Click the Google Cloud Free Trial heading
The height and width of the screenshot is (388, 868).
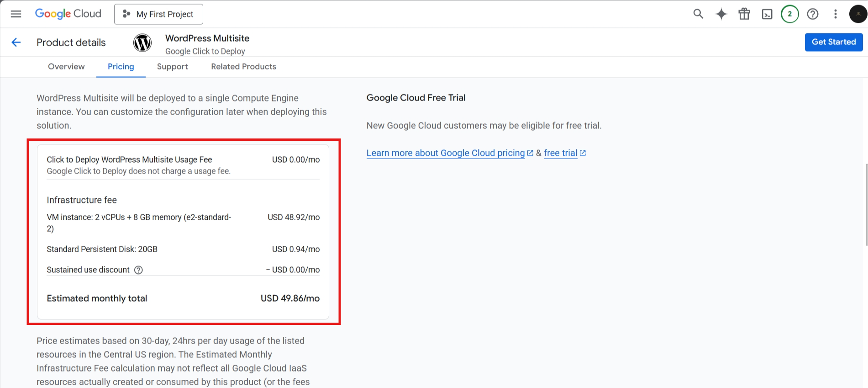[416, 98]
